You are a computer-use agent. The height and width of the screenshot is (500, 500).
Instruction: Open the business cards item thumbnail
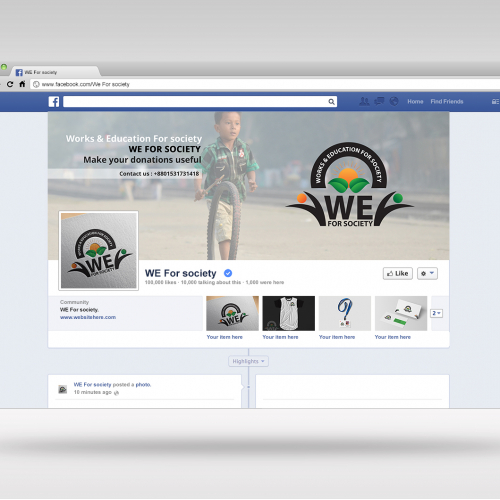click(401, 313)
